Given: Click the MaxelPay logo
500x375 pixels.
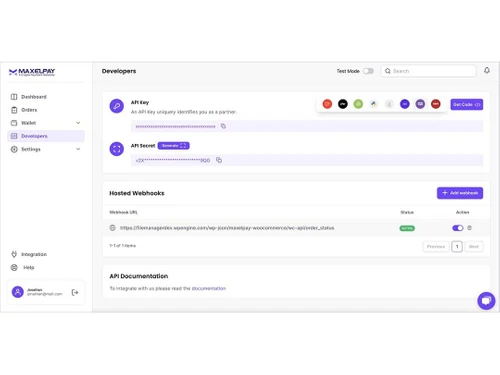Looking at the screenshot, I should click(32, 72).
